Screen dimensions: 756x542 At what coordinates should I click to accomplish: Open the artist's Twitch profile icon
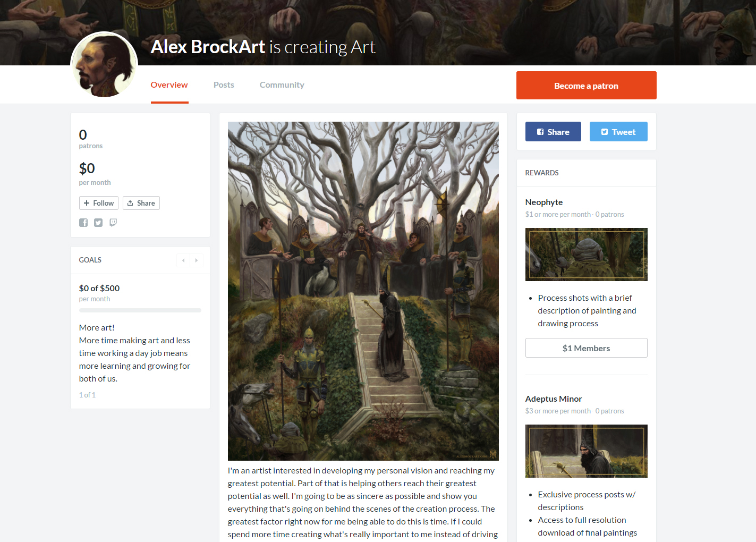pos(113,223)
